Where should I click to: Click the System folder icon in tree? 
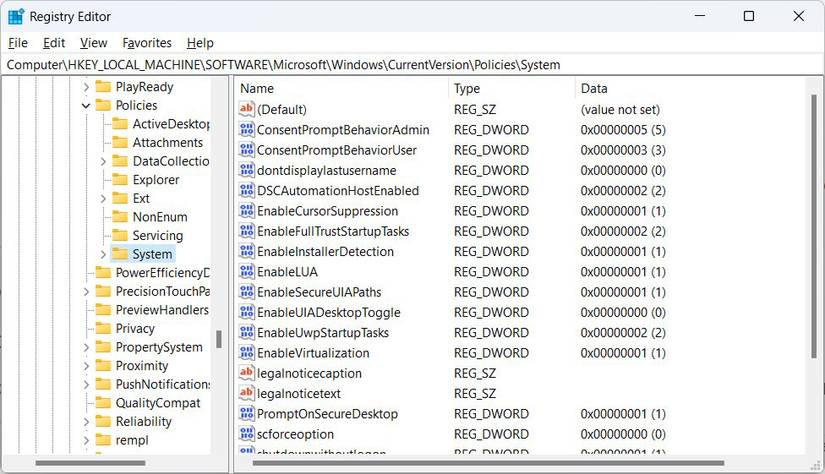point(120,254)
